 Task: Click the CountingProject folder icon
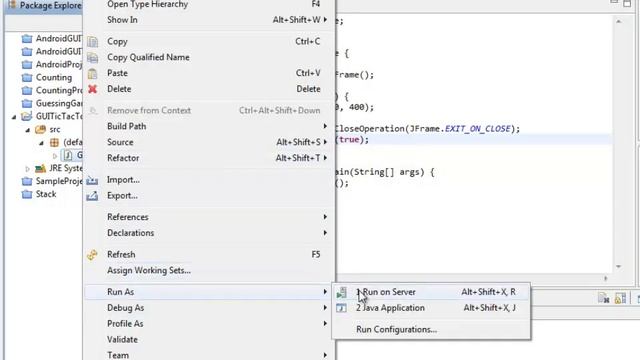[27, 91]
